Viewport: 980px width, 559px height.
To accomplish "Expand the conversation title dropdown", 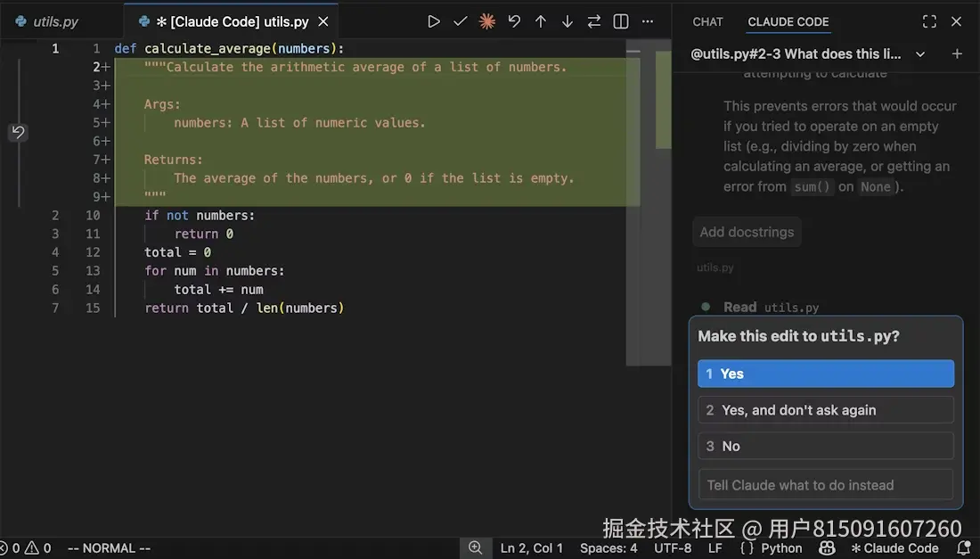I will [x=920, y=53].
